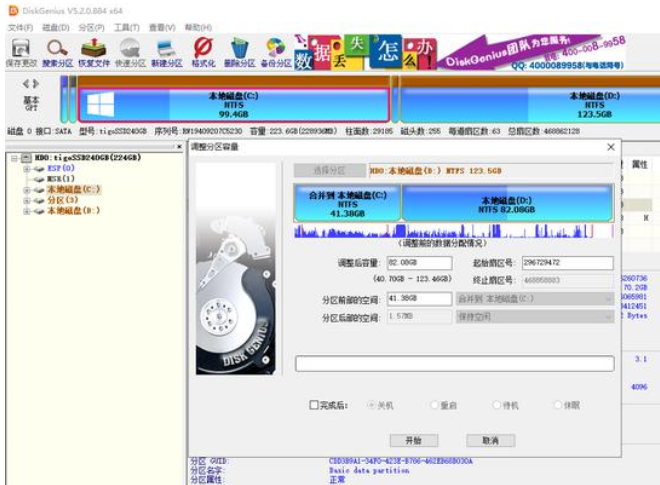This screenshot has width=660, height=485.
Task: Click the Start button in dialog
Action: tap(414, 440)
